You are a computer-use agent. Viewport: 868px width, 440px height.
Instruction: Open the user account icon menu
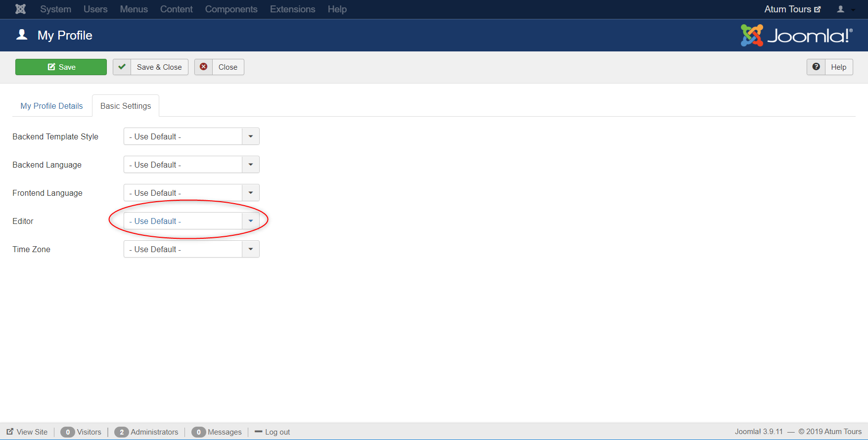[x=846, y=9]
